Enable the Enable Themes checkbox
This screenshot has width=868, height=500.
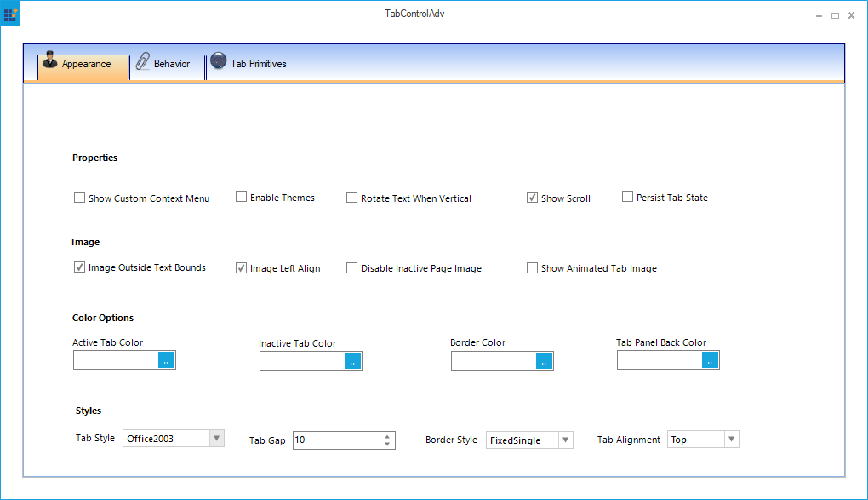[x=241, y=196]
